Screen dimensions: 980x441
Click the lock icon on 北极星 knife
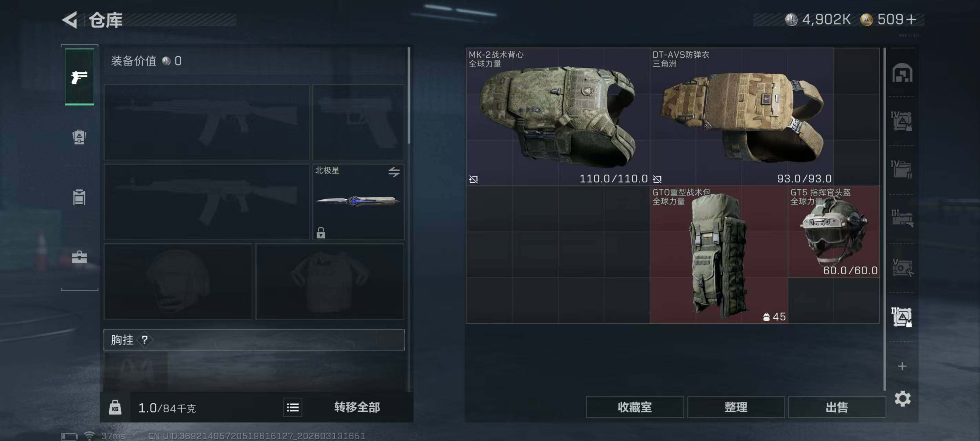pos(321,233)
